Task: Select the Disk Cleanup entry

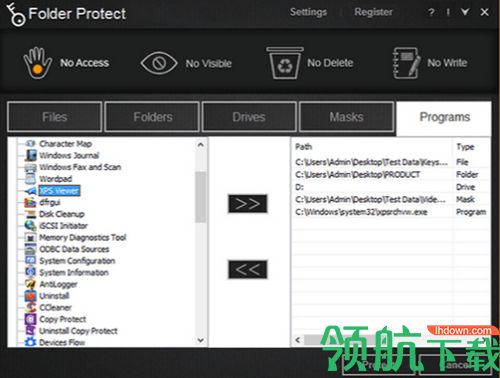Action: (x=62, y=214)
